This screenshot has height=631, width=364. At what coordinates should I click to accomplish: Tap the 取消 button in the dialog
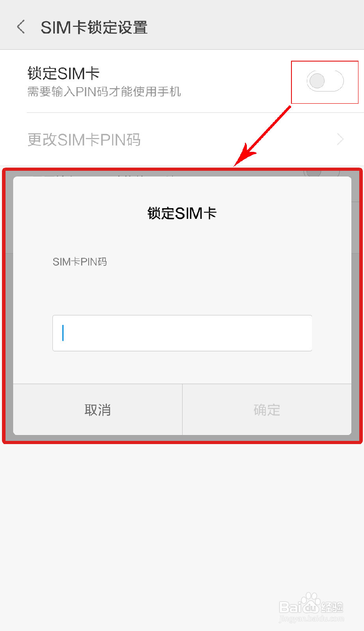(x=98, y=410)
